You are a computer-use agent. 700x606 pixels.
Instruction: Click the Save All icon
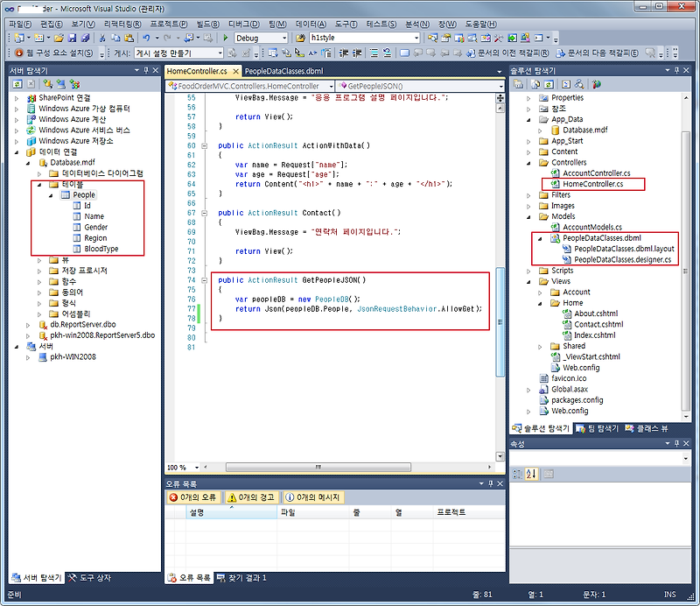pos(85,38)
